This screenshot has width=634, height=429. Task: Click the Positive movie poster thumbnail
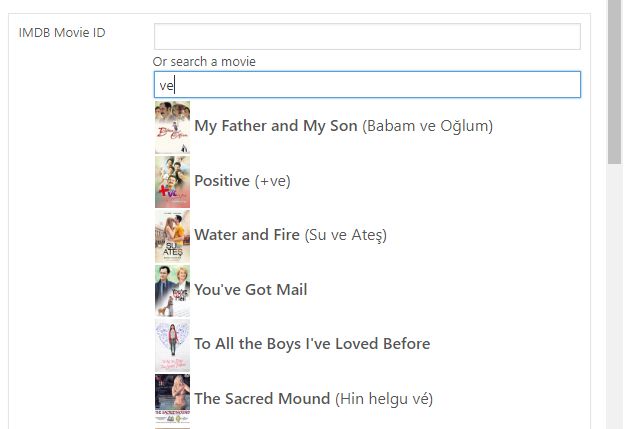(172, 181)
